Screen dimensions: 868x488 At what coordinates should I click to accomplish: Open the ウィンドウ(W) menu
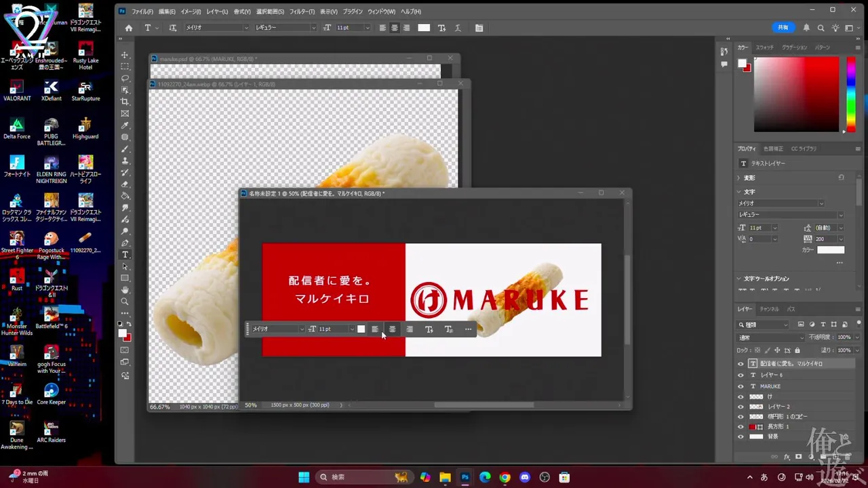point(381,12)
